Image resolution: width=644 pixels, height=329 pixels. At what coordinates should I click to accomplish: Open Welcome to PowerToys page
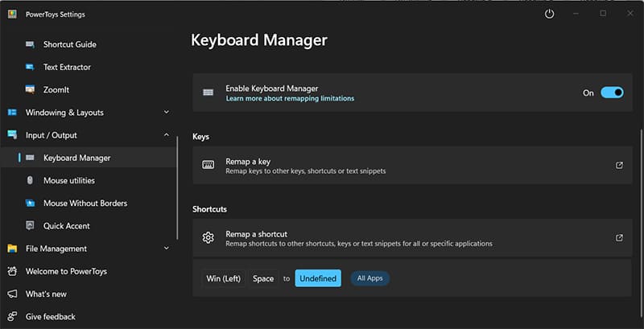click(x=66, y=271)
